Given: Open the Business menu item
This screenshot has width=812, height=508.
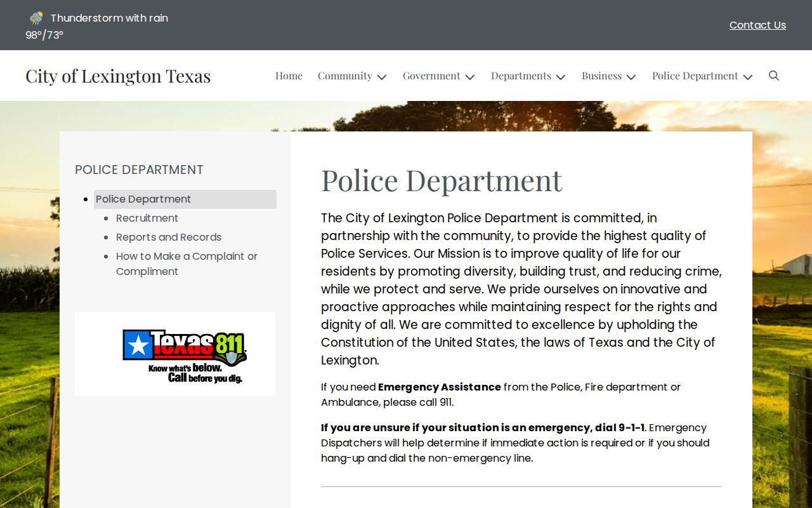Looking at the screenshot, I should [x=601, y=76].
